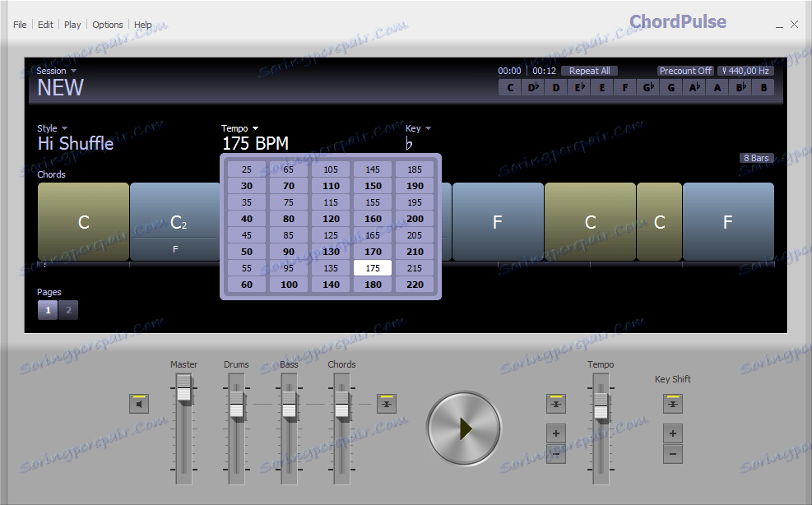Image resolution: width=812 pixels, height=505 pixels.
Task: Select key C in key strip
Action: point(510,87)
